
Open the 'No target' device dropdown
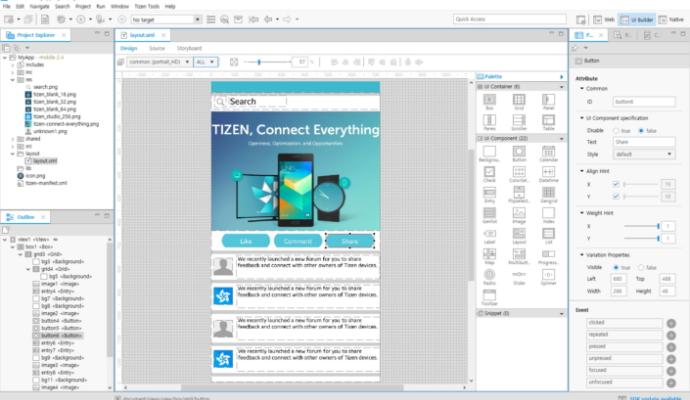pyautogui.click(x=158, y=19)
